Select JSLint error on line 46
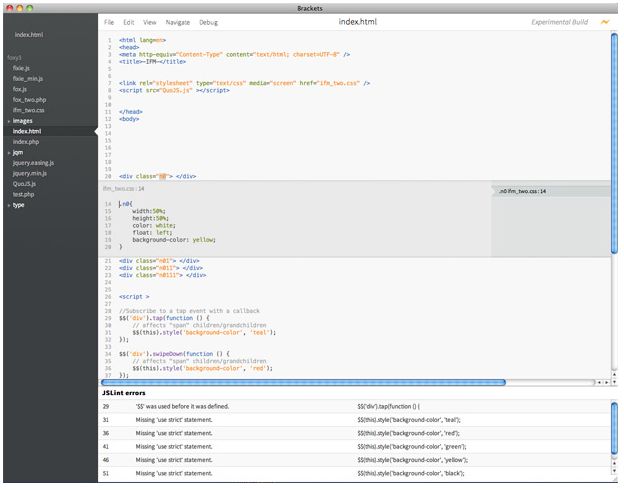This screenshot has height=490, width=624. (354, 460)
